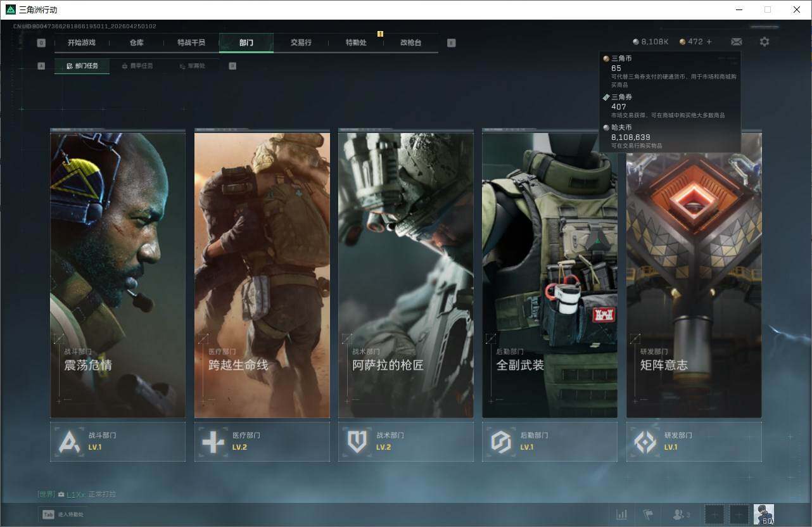
Task: Open the mail envelope icon
Action: [x=736, y=42]
